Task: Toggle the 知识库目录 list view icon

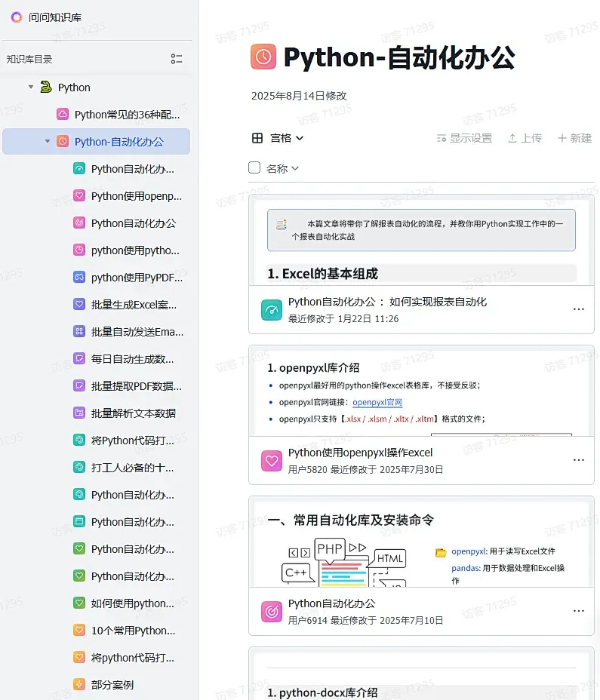Action: pos(177,59)
